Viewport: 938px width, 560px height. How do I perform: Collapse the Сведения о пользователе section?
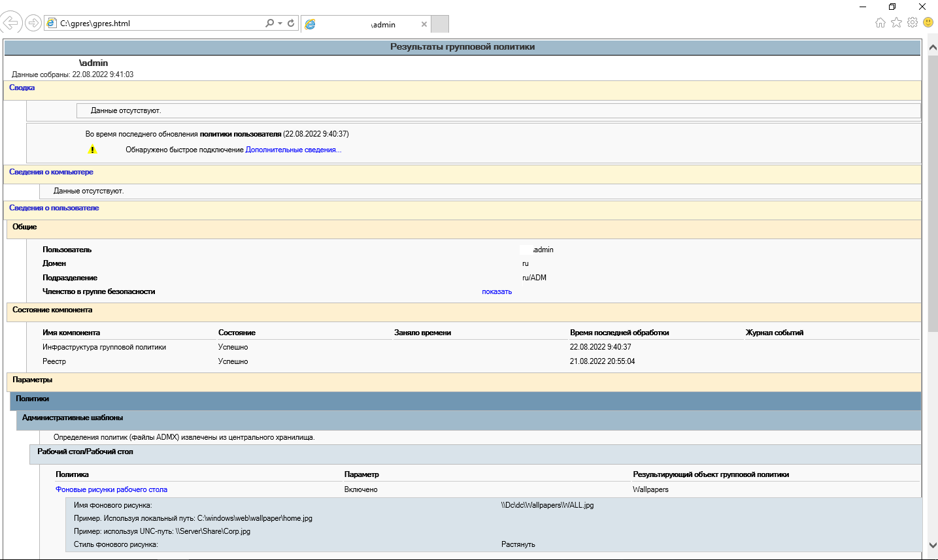54,208
